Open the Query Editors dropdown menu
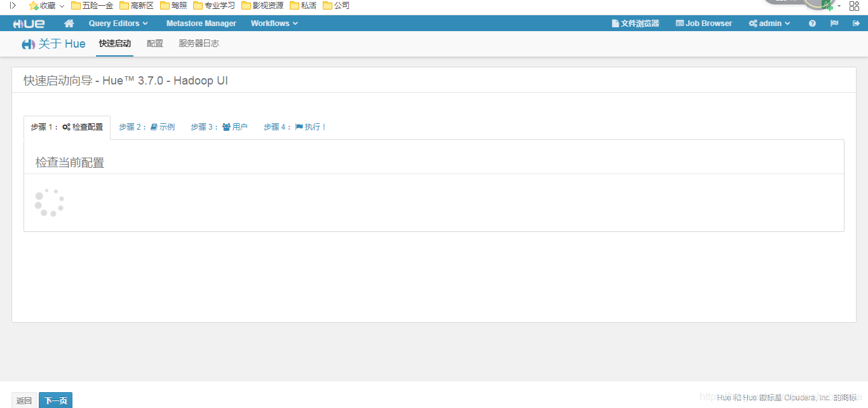 118,24
